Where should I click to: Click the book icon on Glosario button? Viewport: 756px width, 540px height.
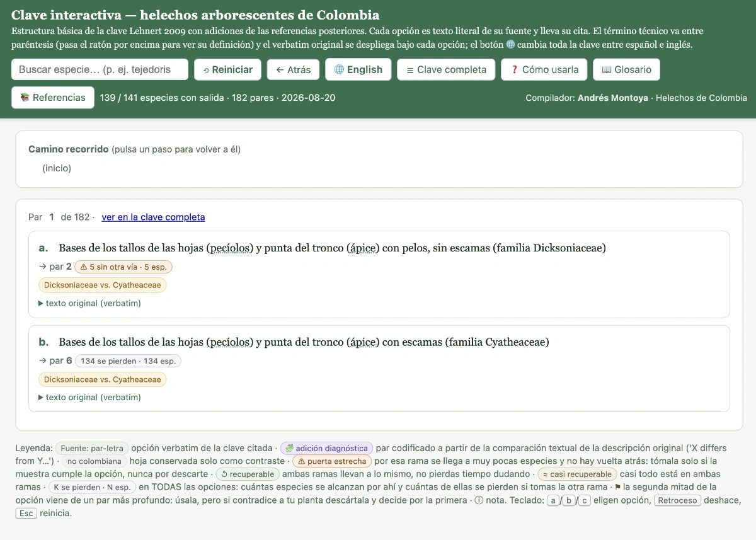[x=607, y=69]
